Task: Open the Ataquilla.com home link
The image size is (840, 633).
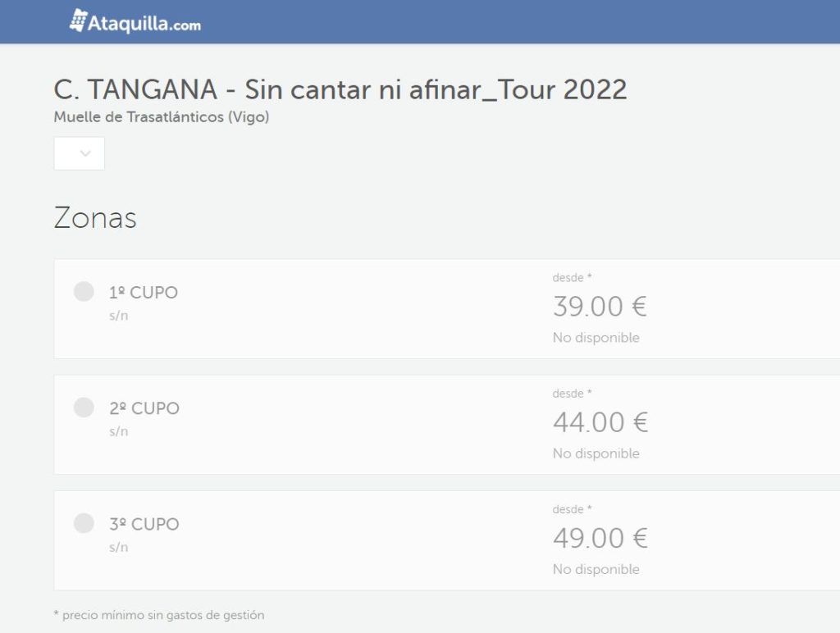Action: pyautogui.click(x=135, y=21)
